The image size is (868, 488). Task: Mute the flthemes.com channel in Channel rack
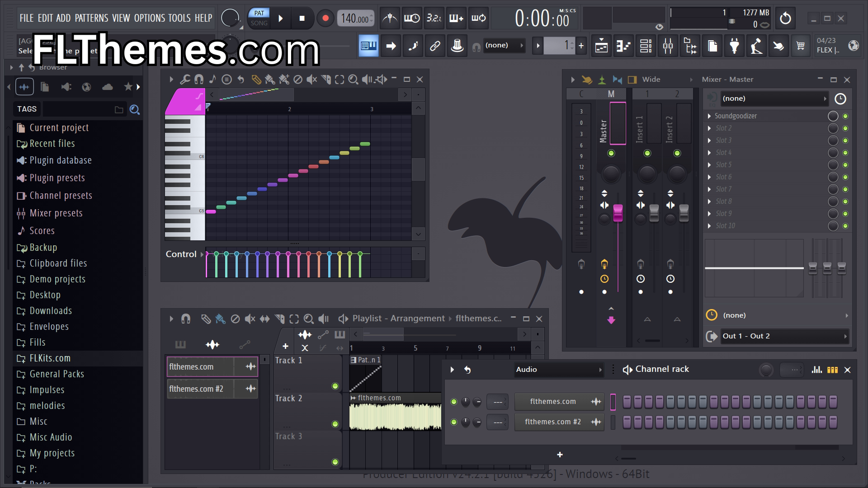point(454,402)
